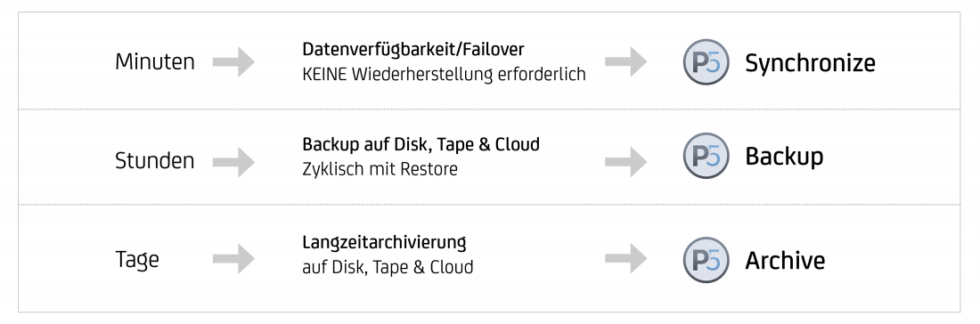This screenshot has width=980, height=324.
Task: Select the Stunden time label
Action: (155, 161)
